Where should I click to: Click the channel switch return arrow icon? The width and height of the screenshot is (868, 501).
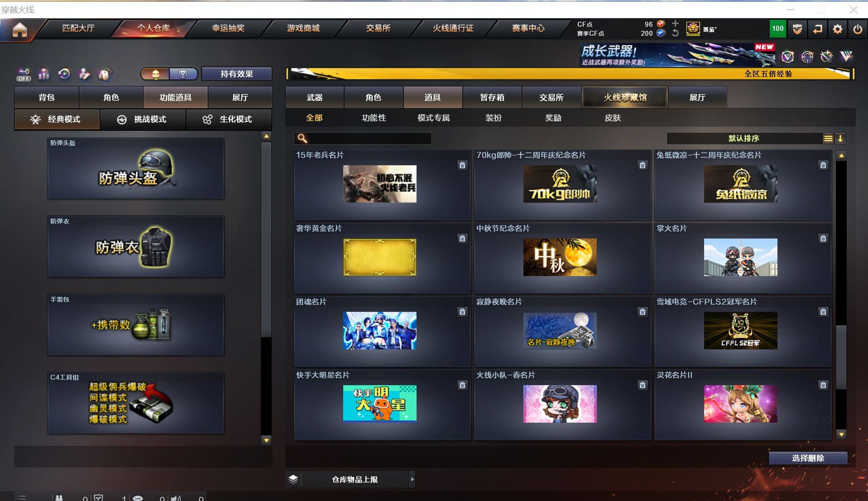click(817, 29)
